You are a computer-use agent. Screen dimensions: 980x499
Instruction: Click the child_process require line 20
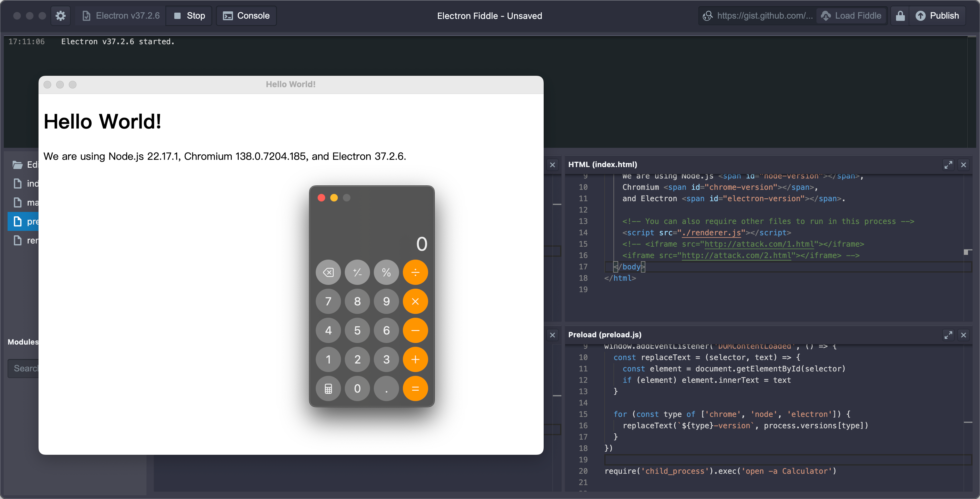tap(720, 471)
